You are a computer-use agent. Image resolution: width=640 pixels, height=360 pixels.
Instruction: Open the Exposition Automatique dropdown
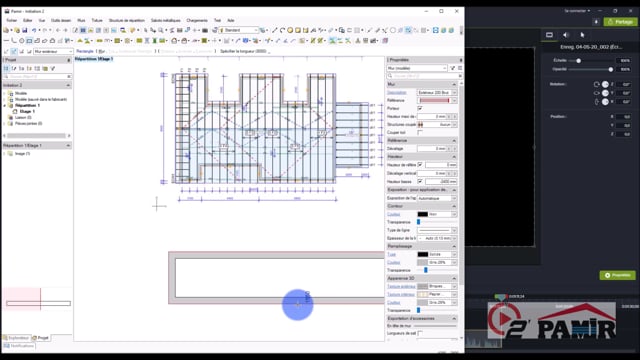(437, 198)
